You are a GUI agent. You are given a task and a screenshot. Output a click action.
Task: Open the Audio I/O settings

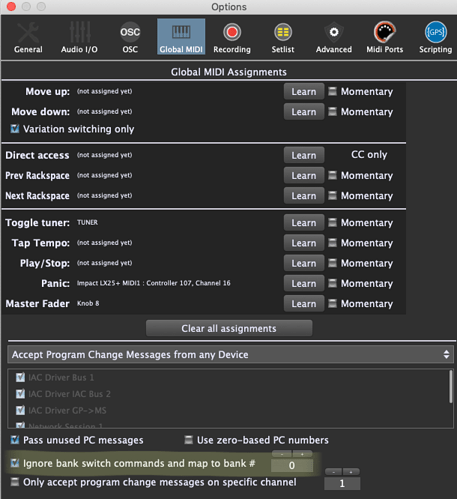click(79, 37)
